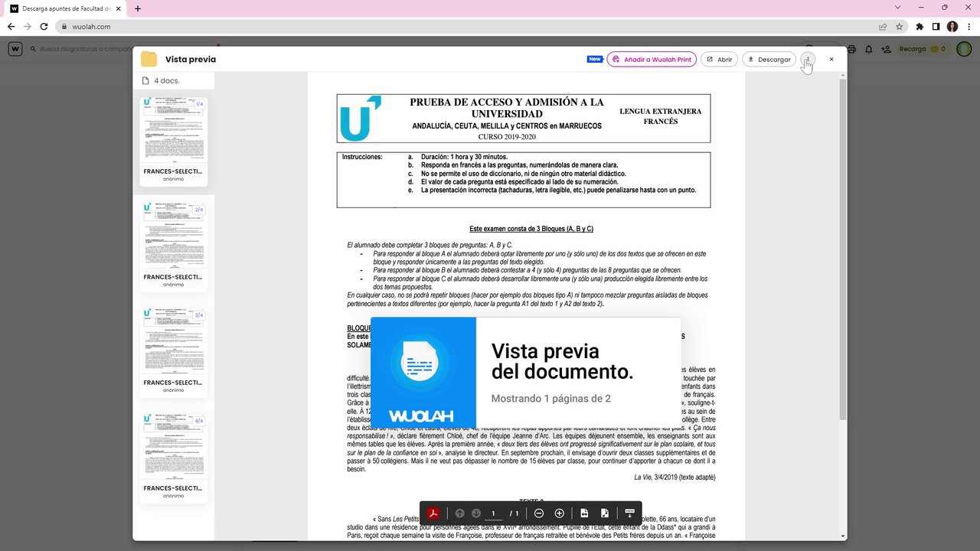Click the Busca asignaturas search field
Image resolution: width=980 pixels, height=551 pixels.
point(84,49)
